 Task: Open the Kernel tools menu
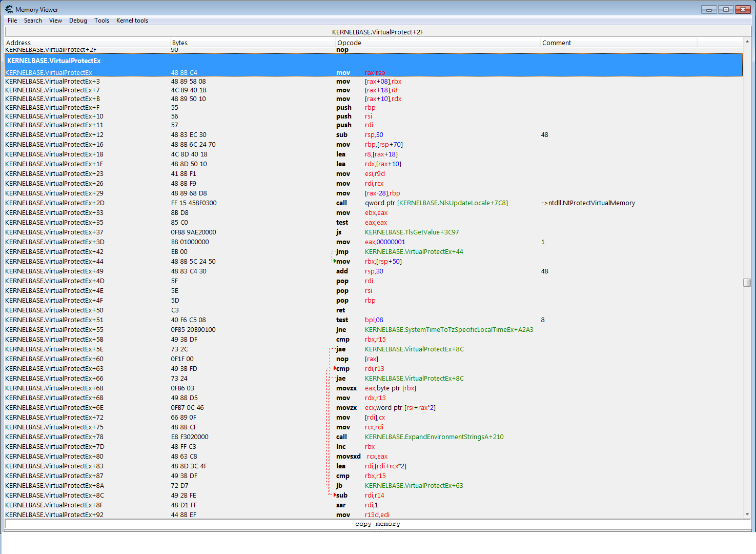tap(132, 21)
